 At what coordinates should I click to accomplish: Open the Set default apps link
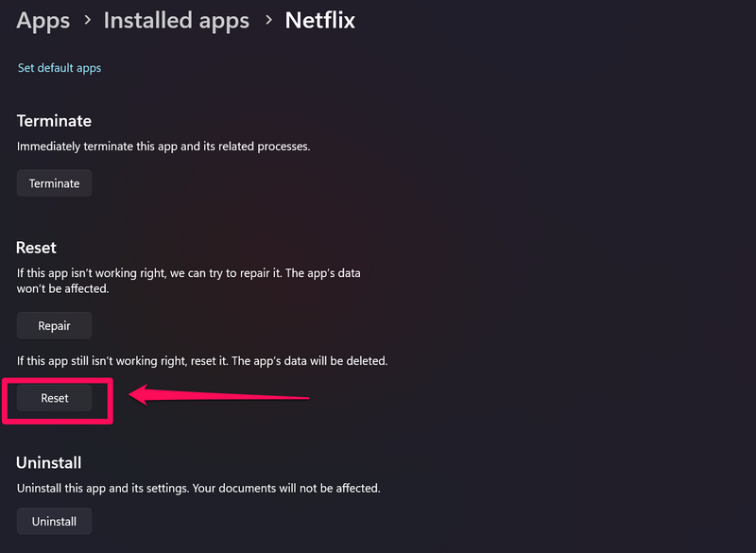pyautogui.click(x=60, y=68)
